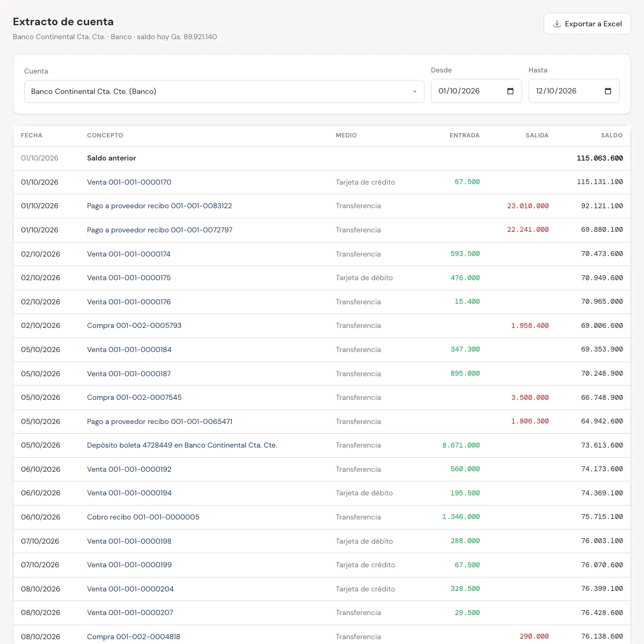Click the entrada amount 1.346.000

coord(461,517)
